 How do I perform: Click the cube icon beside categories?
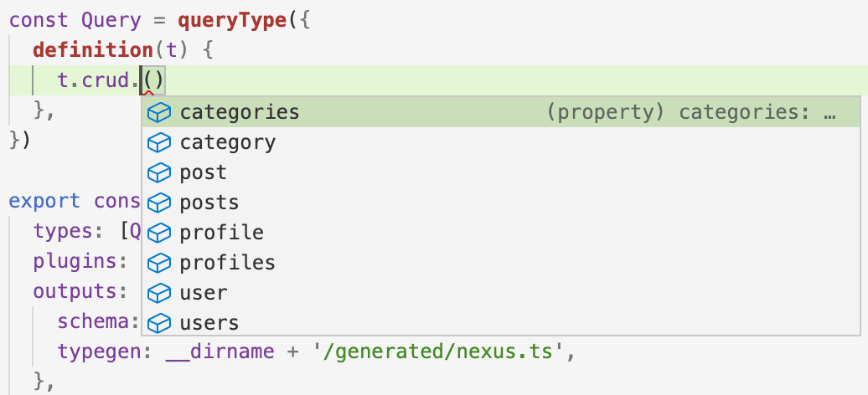tap(158, 112)
